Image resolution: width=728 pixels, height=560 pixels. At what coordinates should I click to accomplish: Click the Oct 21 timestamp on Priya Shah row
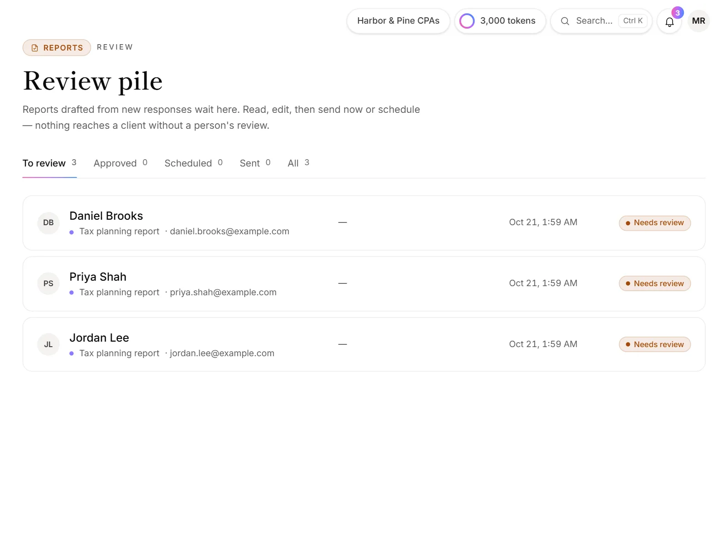pyautogui.click(x=543, y=283)
